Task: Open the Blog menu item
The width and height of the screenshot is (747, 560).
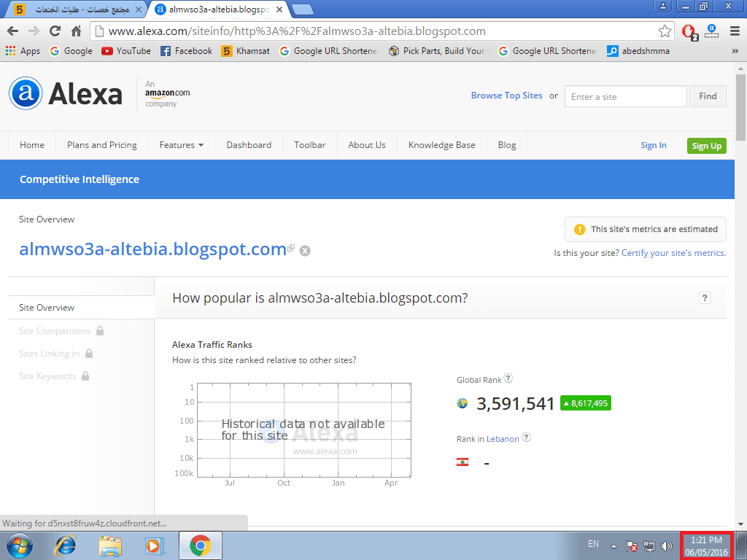Action: [x=507, y=145]
